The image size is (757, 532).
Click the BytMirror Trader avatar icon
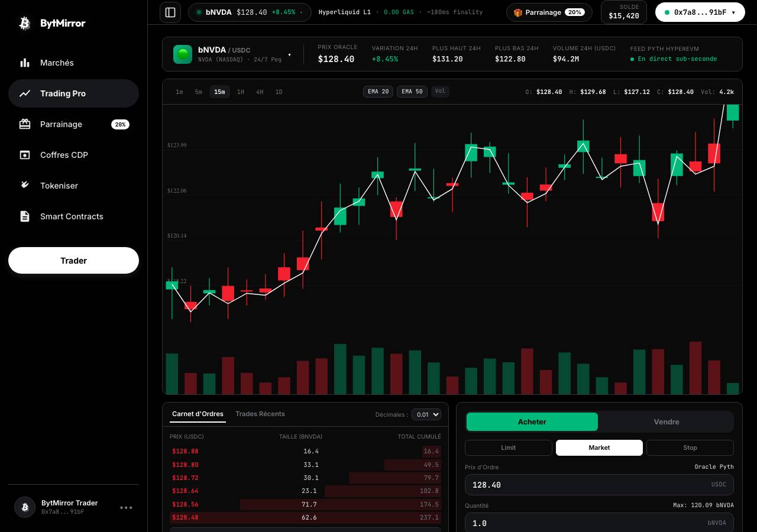click(x=25, y=507)
